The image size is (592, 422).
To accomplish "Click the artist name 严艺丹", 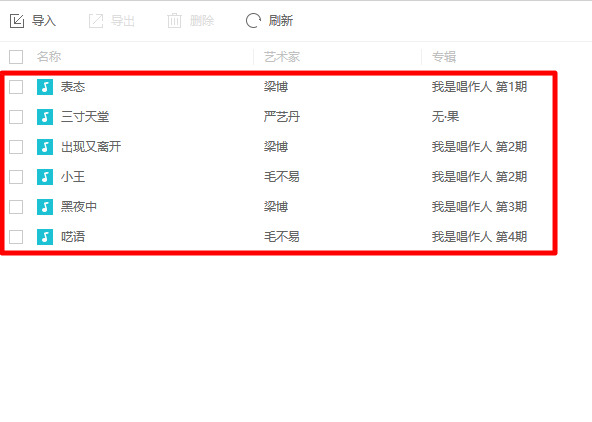I will [282, 117].
